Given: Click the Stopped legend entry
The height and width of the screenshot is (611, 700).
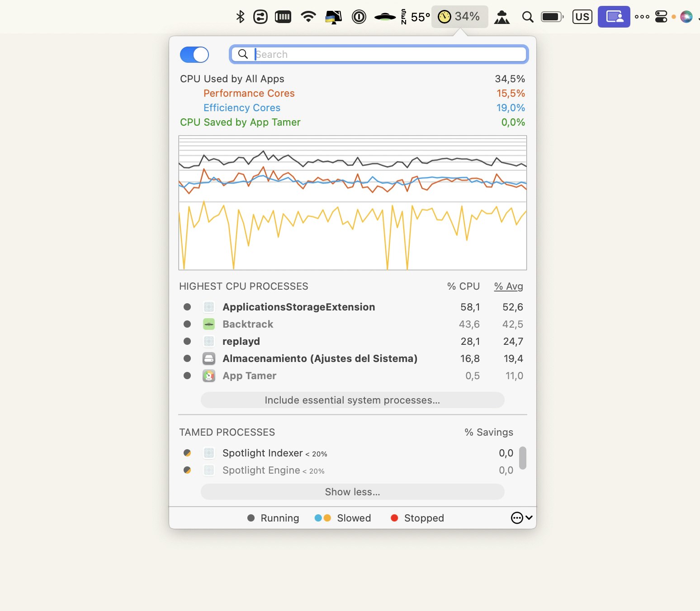Looking at the screenshot, I should [x=417, y=518].
